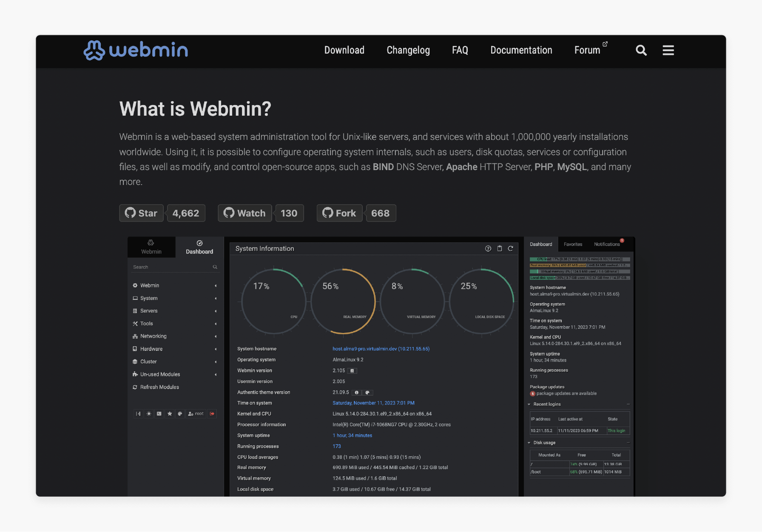Open the theme palette icon

[180, 414]
